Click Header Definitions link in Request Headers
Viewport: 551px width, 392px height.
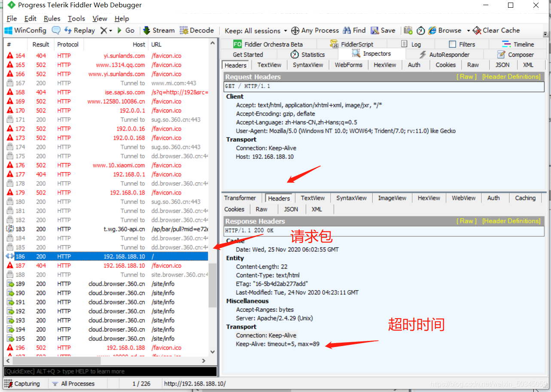511,76
